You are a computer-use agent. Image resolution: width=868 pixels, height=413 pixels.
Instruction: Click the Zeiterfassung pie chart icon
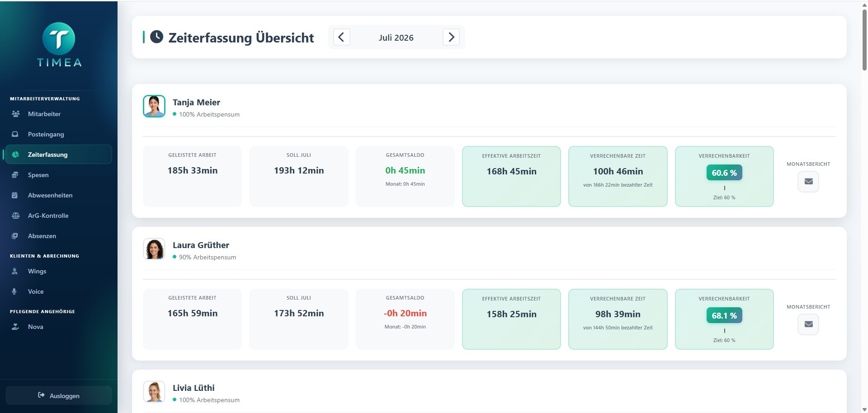coord(15,155)
